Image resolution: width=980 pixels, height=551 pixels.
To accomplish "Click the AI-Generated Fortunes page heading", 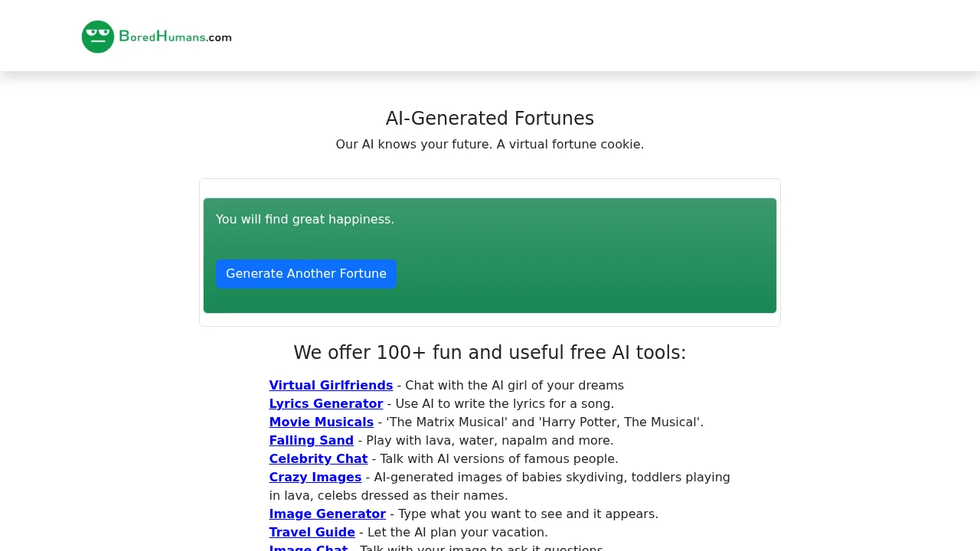I will coord(490,119).
